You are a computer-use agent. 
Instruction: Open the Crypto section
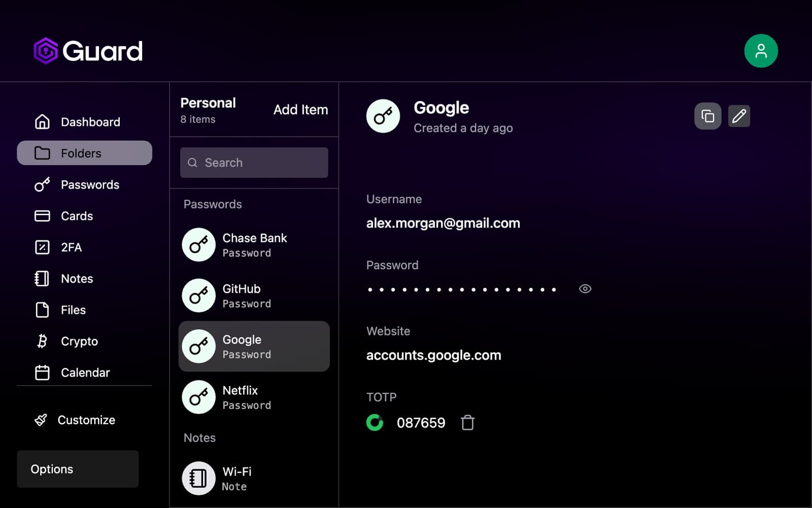coord(84,341)
